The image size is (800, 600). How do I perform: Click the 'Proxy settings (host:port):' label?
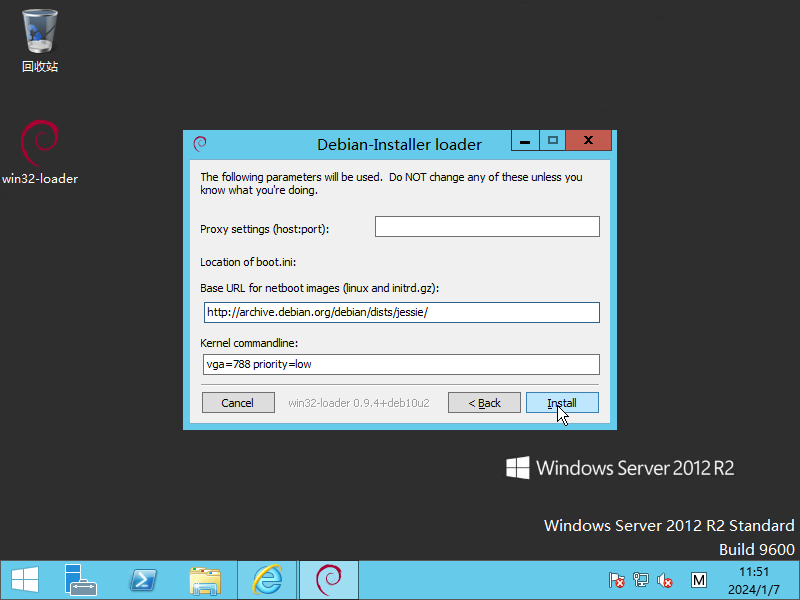pos(264,229)
